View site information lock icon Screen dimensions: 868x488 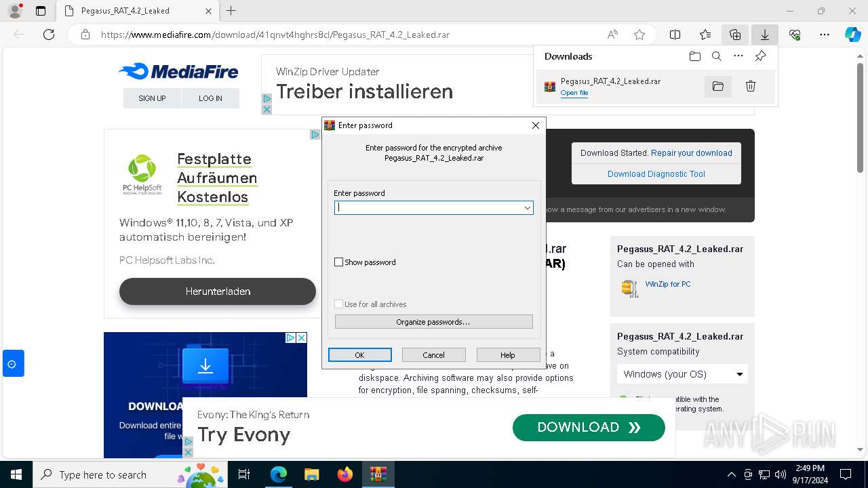coord(85,35)
